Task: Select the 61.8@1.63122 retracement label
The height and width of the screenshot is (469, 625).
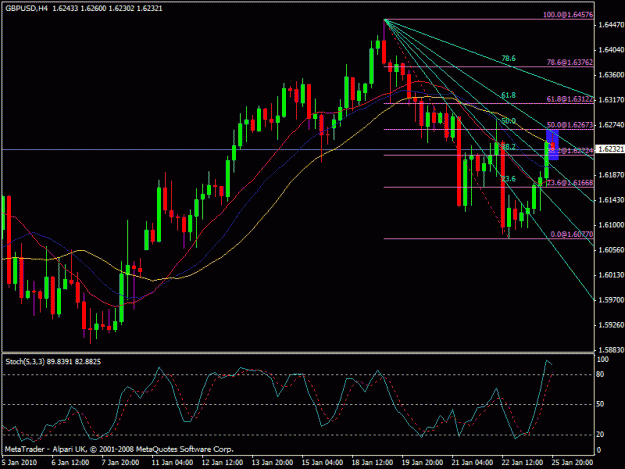Action: coord(570,99)
